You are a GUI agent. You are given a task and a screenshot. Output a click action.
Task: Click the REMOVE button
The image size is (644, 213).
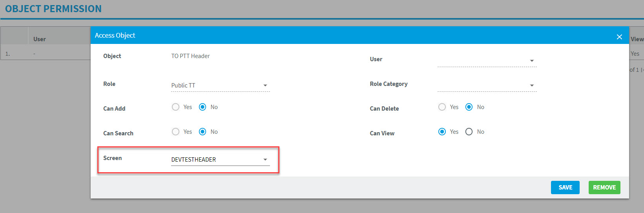[604, 188]
